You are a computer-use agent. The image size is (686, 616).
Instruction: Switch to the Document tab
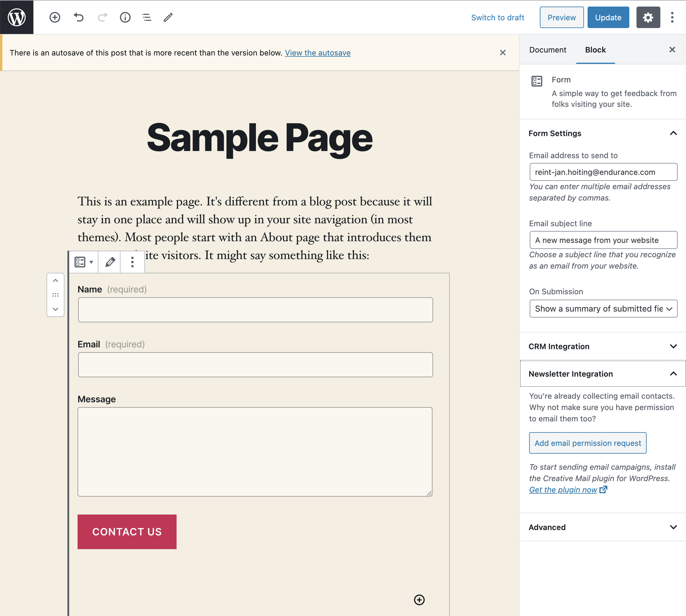click(547, 50)
